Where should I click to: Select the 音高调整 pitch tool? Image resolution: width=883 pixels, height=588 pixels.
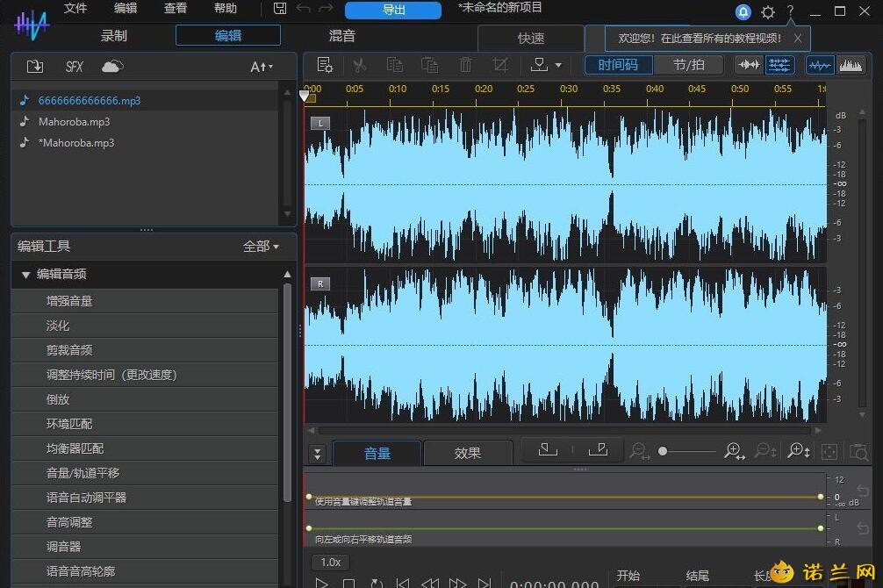(x=145, y=522)
